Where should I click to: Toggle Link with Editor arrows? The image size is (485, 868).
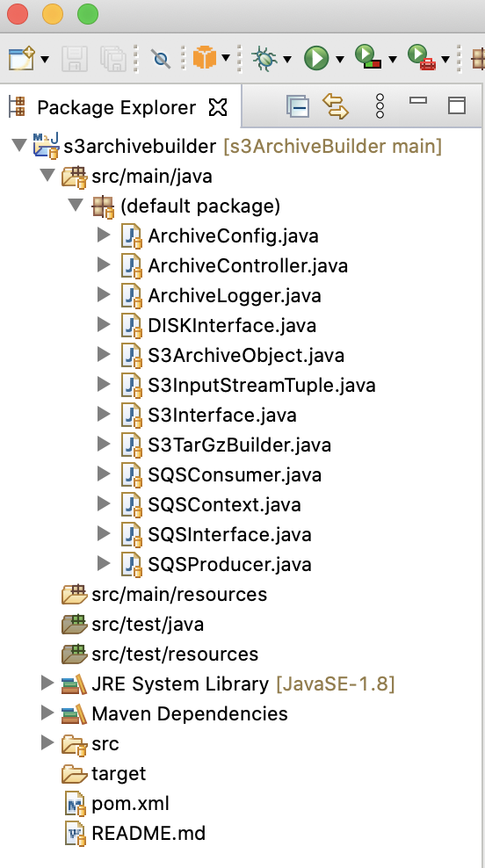pyautogui.click(x=336, y=105)
